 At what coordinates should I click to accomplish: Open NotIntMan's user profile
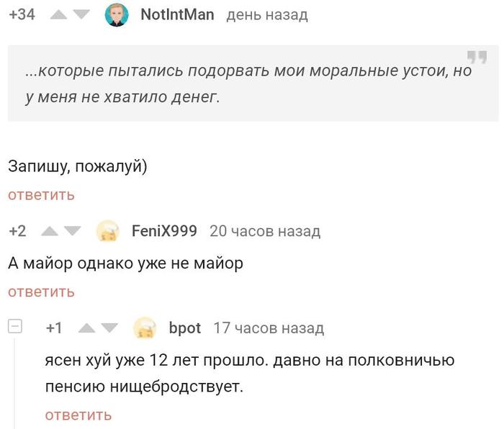pos(177,14)
